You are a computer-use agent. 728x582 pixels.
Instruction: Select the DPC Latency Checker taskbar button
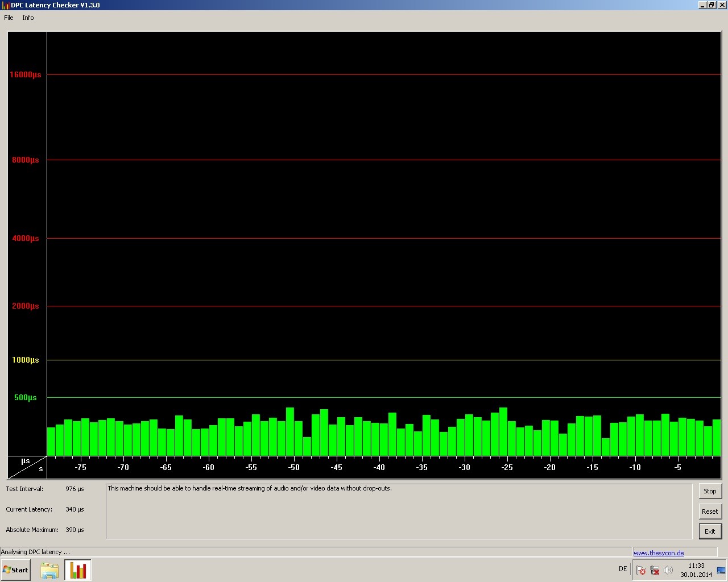(x=78, y=570)
